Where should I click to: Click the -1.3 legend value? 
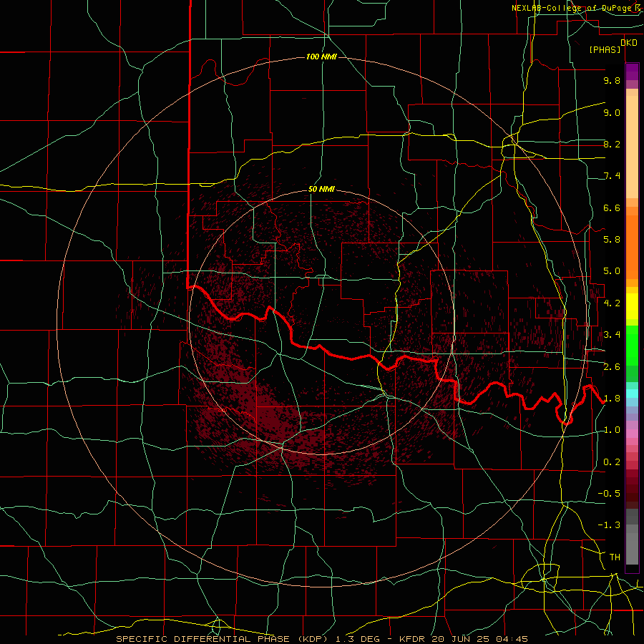click(x=609, y=525)
